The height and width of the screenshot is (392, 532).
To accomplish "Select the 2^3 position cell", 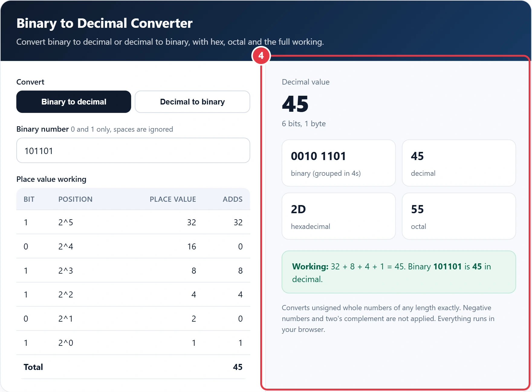I will coord(66,271).
